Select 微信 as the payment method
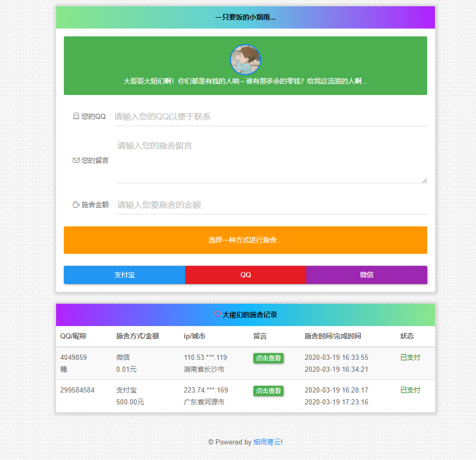The height and width of the screenshot is (460, 476). click(x=366, y=275)
